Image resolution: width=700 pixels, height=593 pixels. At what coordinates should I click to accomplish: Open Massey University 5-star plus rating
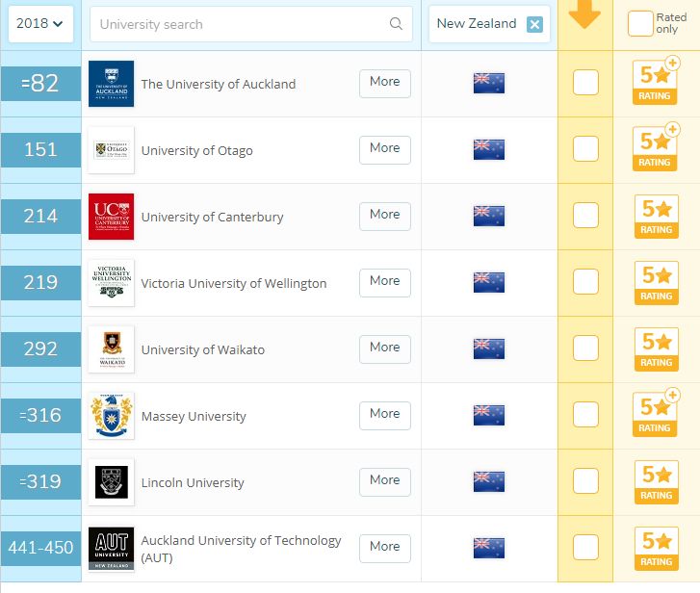pos(656,416)
